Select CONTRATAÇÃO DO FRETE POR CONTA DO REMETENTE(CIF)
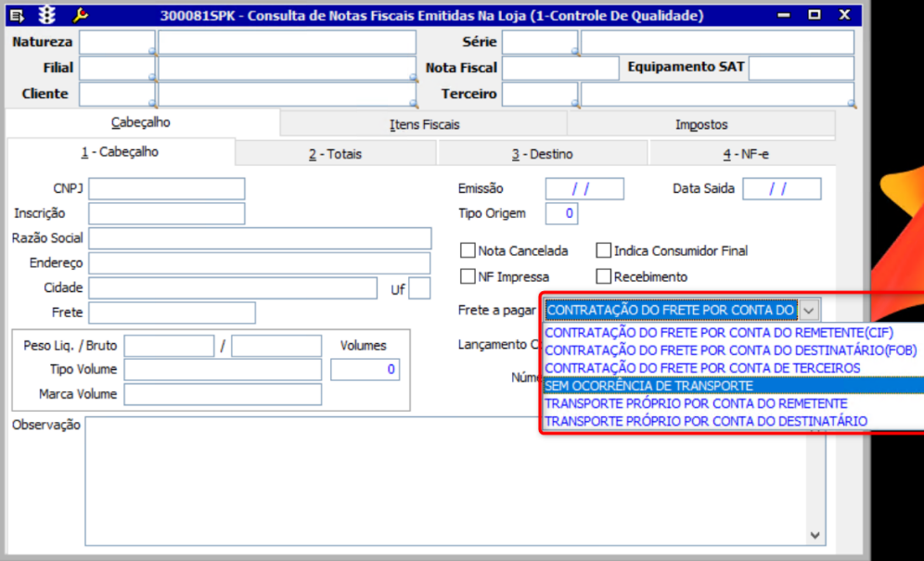Image resolution: width=924 pixels, height=561 pixels. [719, 332]
